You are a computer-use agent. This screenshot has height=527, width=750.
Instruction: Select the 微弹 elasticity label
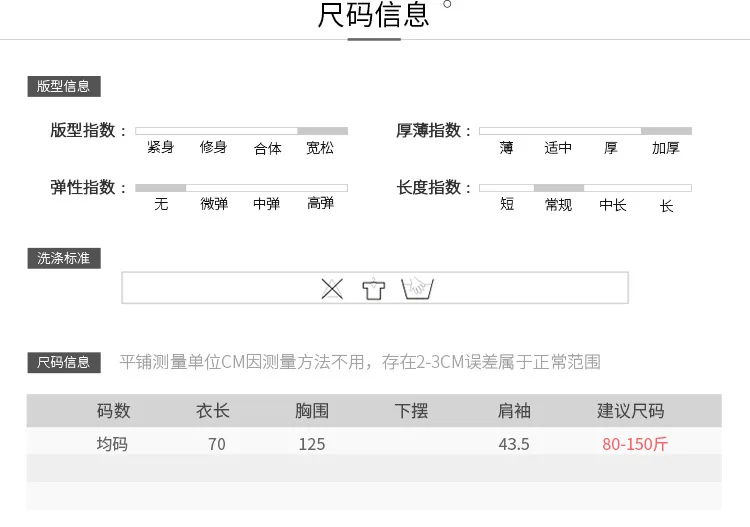(214, 204)
